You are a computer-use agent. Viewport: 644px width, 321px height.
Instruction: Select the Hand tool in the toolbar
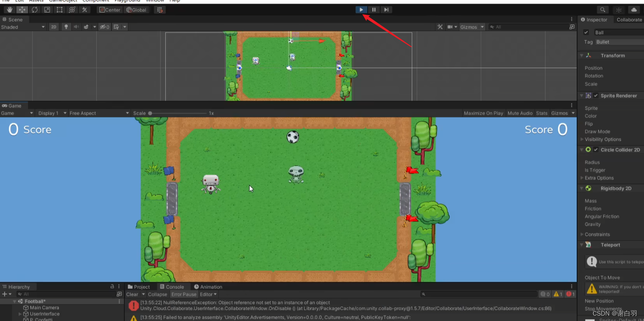click(x=9, y=10)
